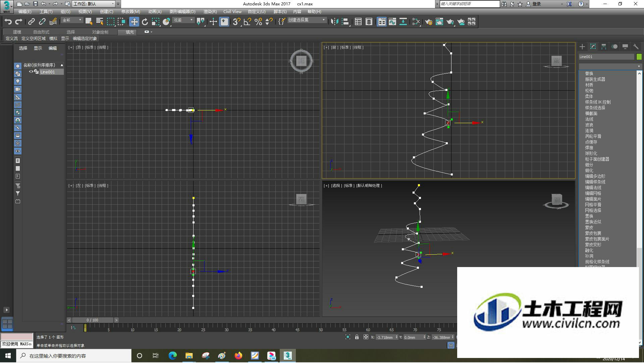Screen dimensions: 644x363
Task: Activate the Select and Rotate tool
Action: [x=145, y=22]
